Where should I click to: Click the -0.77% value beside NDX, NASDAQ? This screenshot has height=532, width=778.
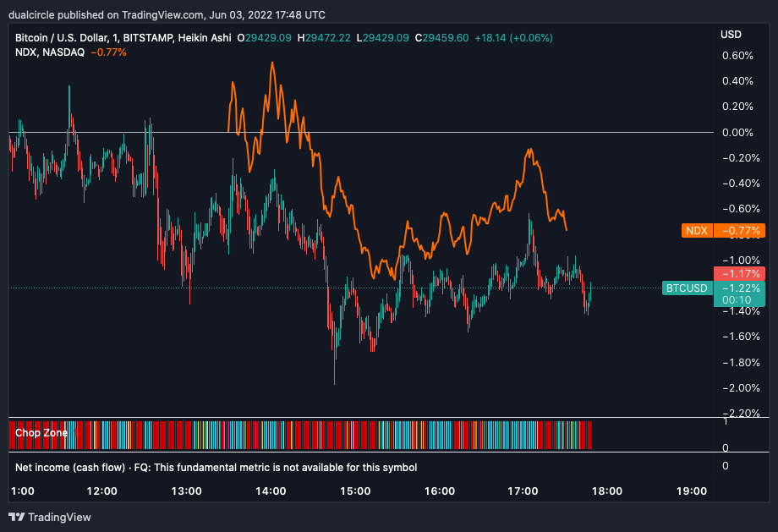[x=108, y=52]
